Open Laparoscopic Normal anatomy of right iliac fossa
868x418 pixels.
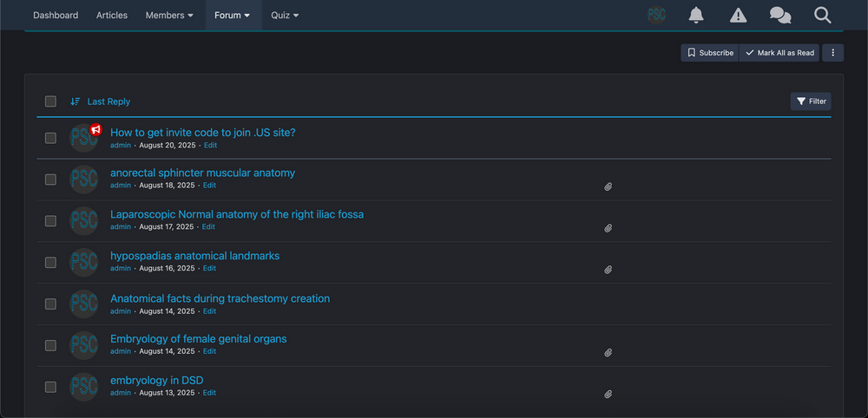(x=237, y=214)
